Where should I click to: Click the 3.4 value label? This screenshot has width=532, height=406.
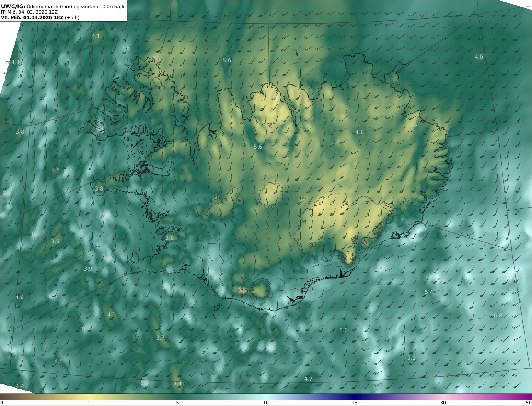coord(177,384)
